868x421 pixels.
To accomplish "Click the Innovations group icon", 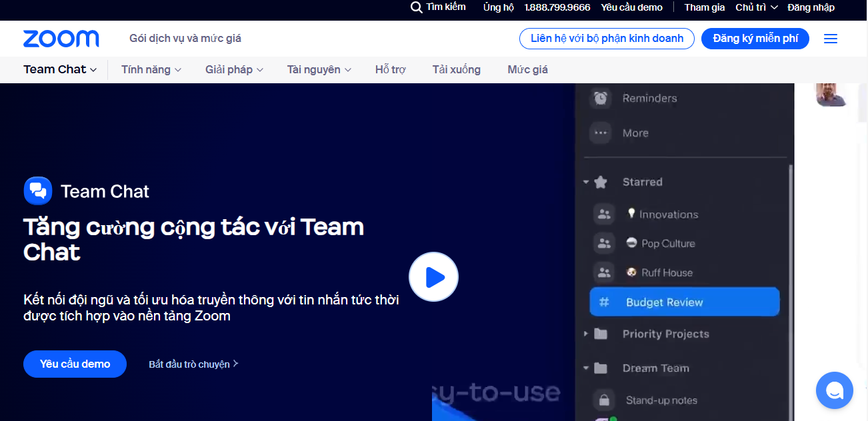I will pyautogui.click(x=604, y=214).
